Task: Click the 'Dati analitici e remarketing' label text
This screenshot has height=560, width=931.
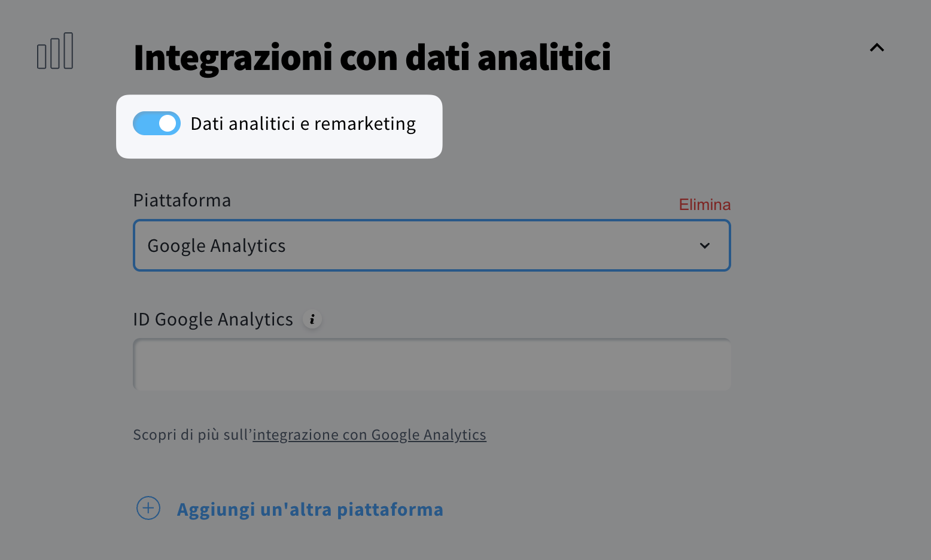Action: click(x=303, y=124)
